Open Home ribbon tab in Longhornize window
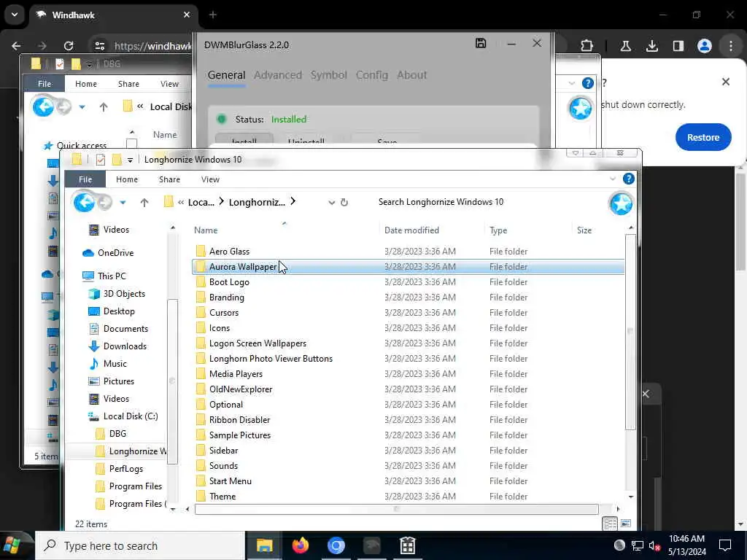Viewport: 747px width, 560px height. pyautogui.click(x=127, y=179)
